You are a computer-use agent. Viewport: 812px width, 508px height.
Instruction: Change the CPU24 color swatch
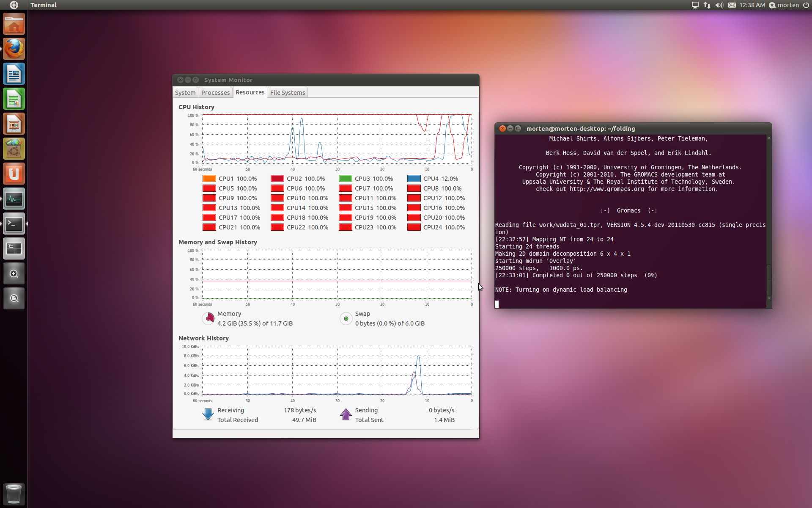pos(414,227)
